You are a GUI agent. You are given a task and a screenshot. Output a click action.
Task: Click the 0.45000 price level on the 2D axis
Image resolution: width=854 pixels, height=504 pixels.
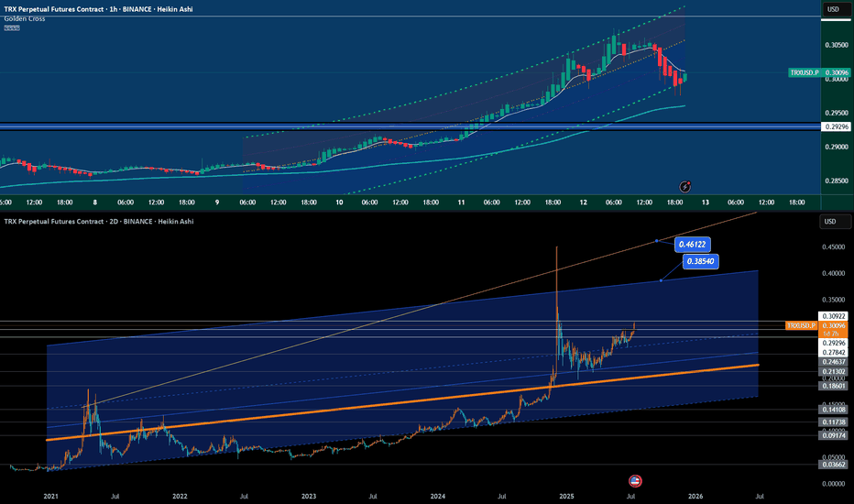click(x=833, y=247)
